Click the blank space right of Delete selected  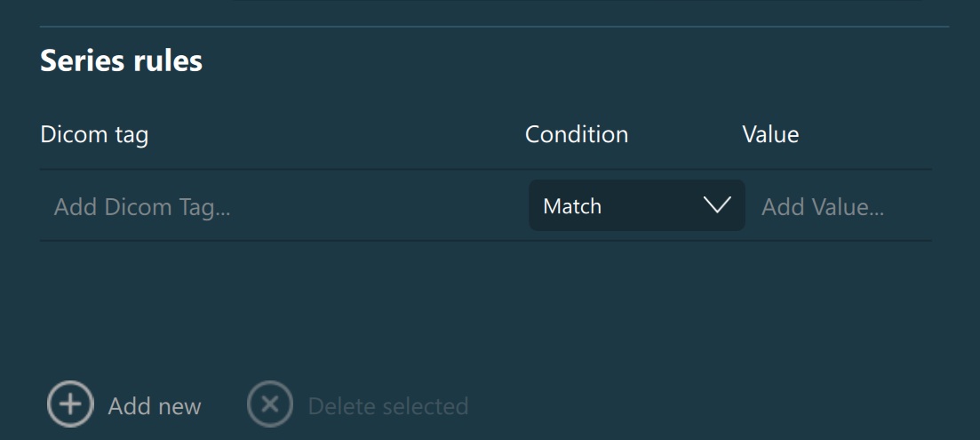coord(711,406)
